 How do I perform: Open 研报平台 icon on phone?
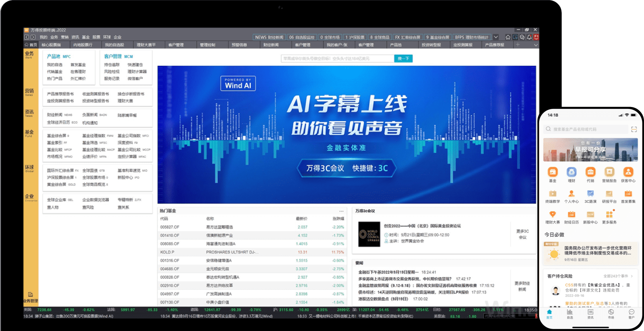coord(609,193)
